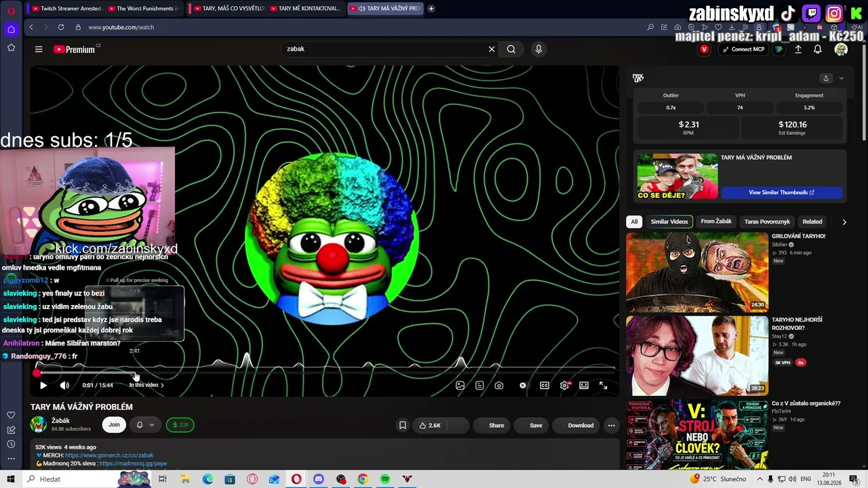Enter fullscreen mode in the player
868x488 pixels.
pyautogui.click(x=603, y=385)
